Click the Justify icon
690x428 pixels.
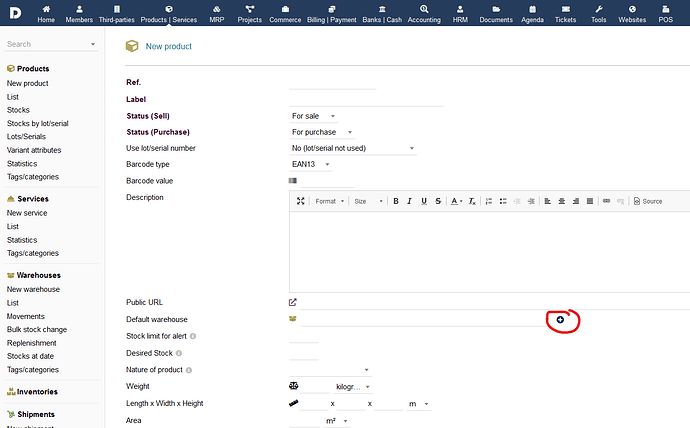coord(590,201)
